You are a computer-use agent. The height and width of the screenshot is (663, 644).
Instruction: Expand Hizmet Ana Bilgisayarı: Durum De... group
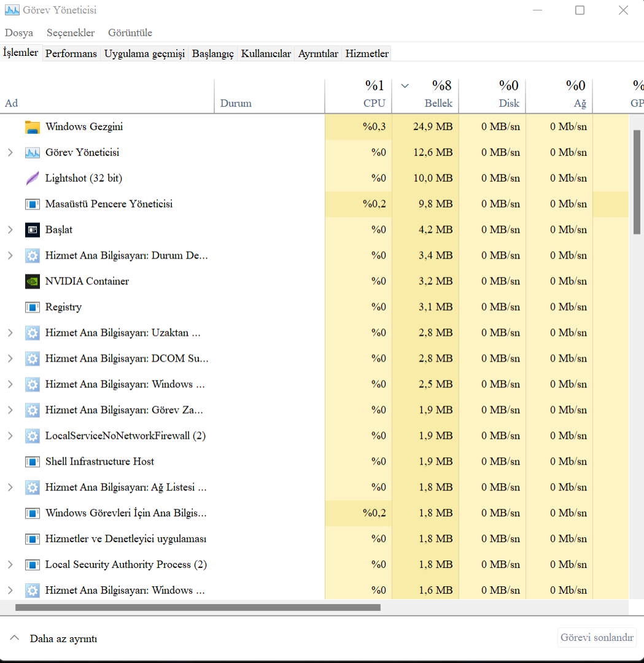click(10, 256)
